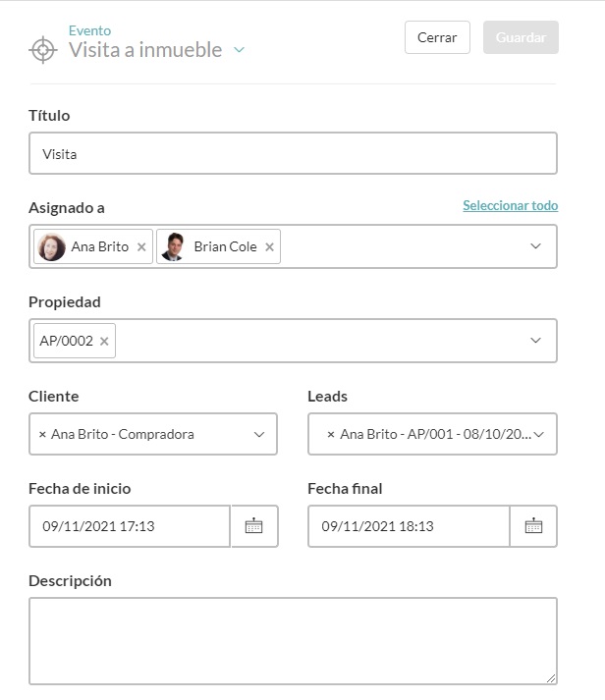Viewport: 605px width, 700px height.
Task: Remove Brian Cole from assignees
Action: click(x=269, y=247)
